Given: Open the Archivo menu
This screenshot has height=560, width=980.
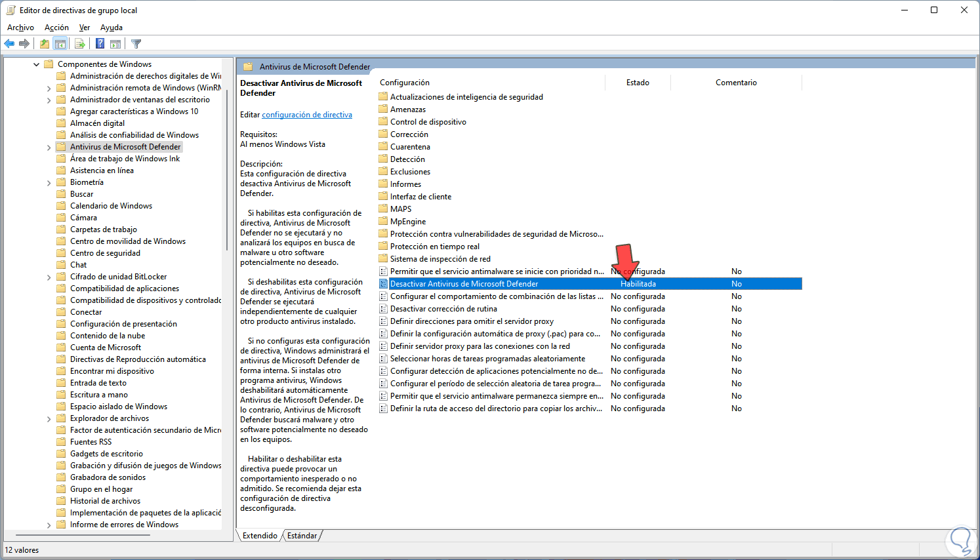Looking at the screenshot, I should (20, 28).
